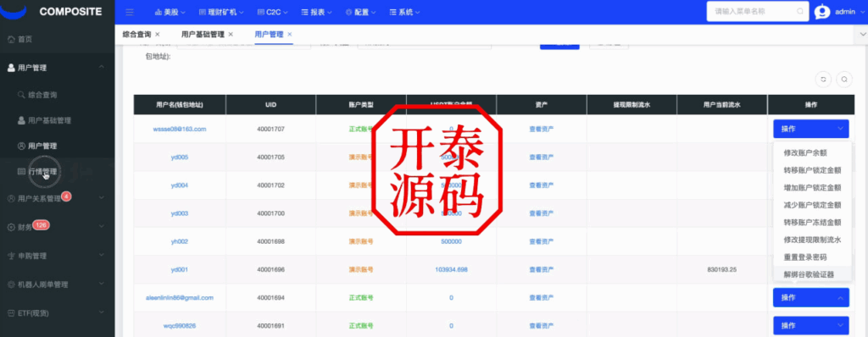
Task: Click username link yd005
Action: (x=180, y=157)
